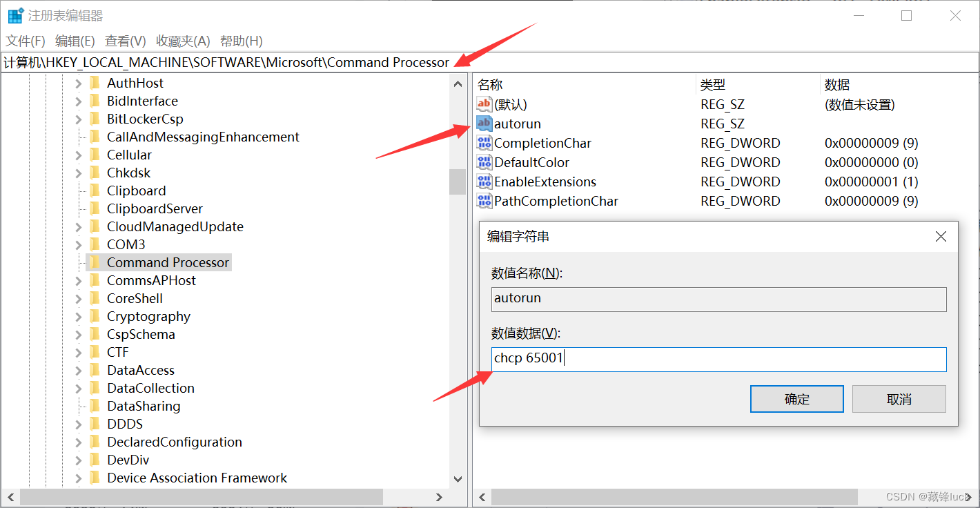Screen dimensions: 980x508
Task: Expand the AuthHost tree node
Action: click(x=78, y=84)
